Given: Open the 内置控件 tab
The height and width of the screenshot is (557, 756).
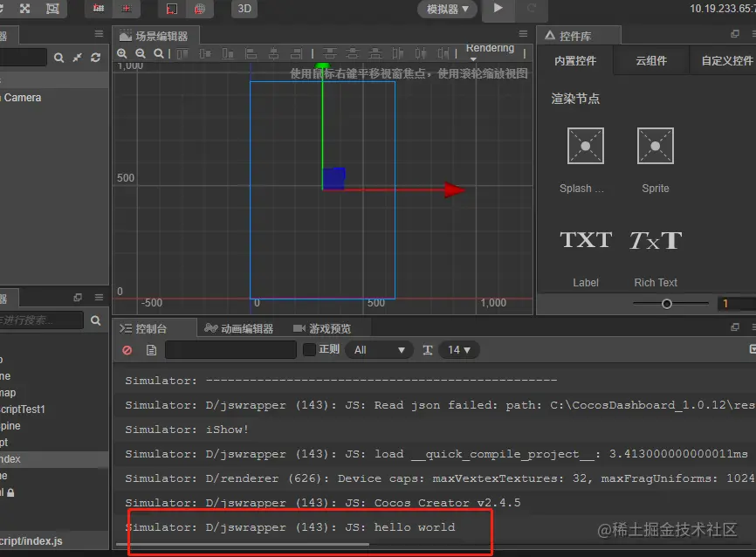Looking at the screenshot, I should [x=575, y=61].
